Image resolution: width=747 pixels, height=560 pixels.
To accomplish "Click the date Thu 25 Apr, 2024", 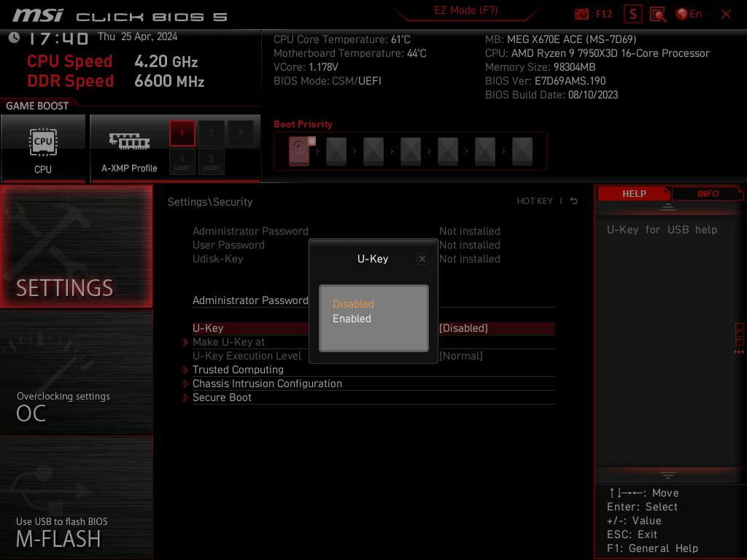I will [137, 36].
